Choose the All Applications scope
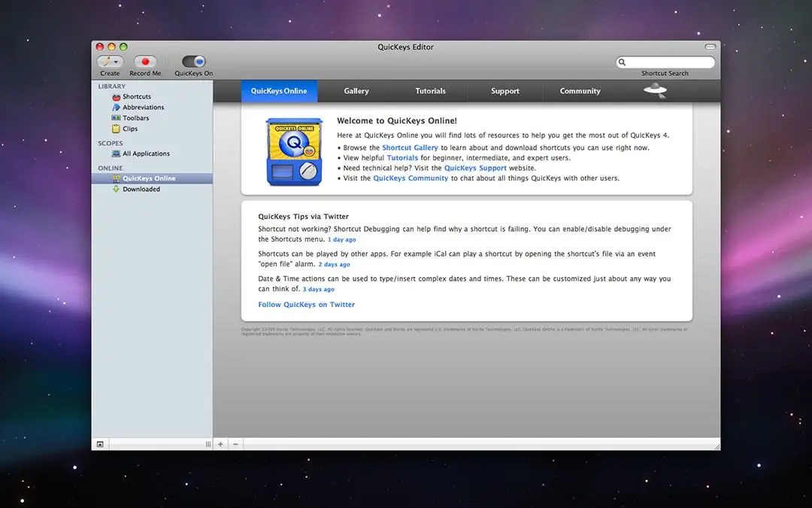 pos(146,154)
